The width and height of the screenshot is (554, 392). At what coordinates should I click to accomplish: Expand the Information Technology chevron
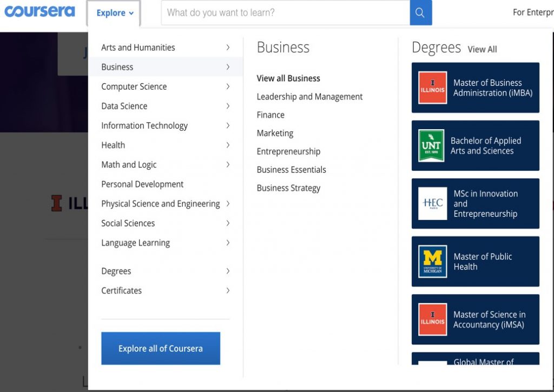[x=228, y=125]
